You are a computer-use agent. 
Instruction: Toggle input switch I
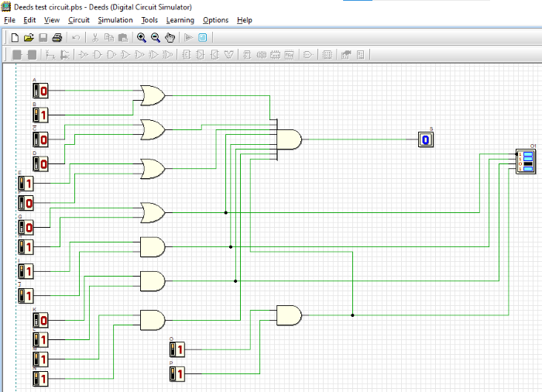click(26, 271)
